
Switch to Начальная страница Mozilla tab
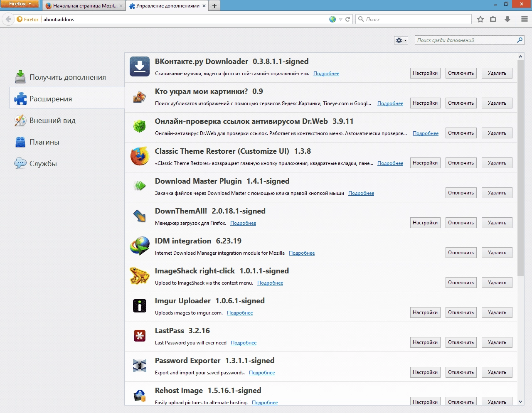(84, 6)
